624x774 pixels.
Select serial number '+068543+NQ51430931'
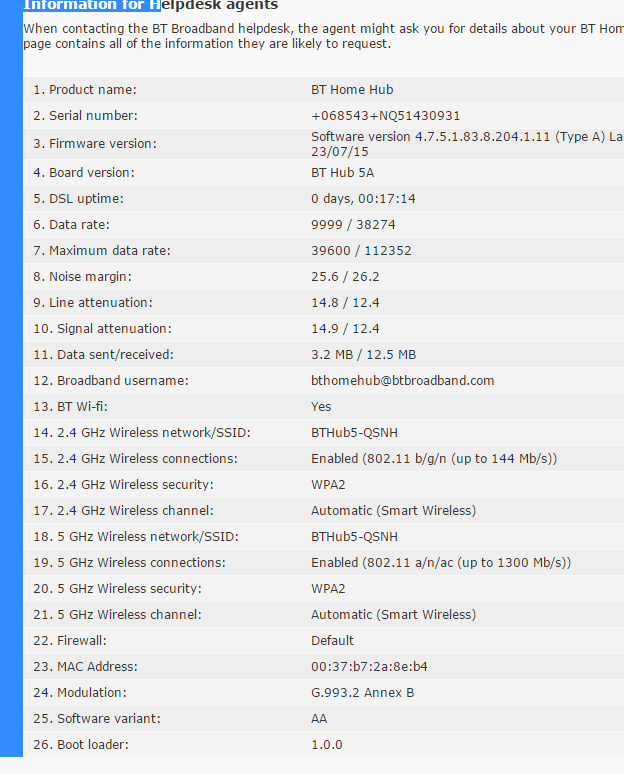tap(386, 116)
